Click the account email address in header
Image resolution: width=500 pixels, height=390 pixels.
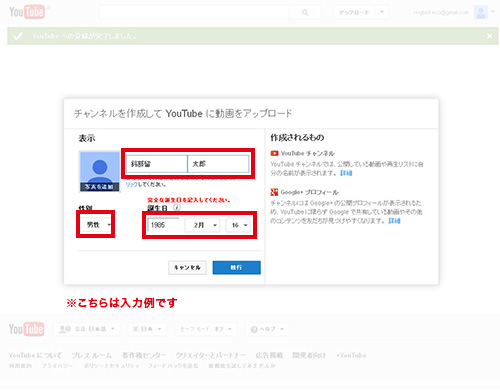point(441,13)
